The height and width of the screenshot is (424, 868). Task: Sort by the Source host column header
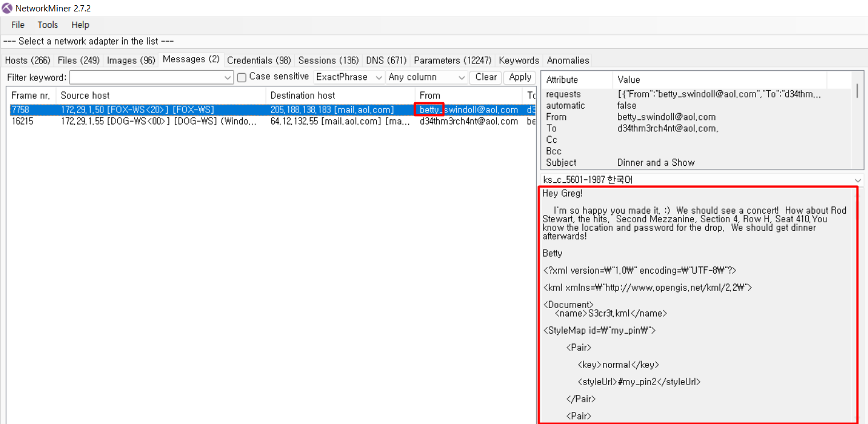(x=161, y=95)
